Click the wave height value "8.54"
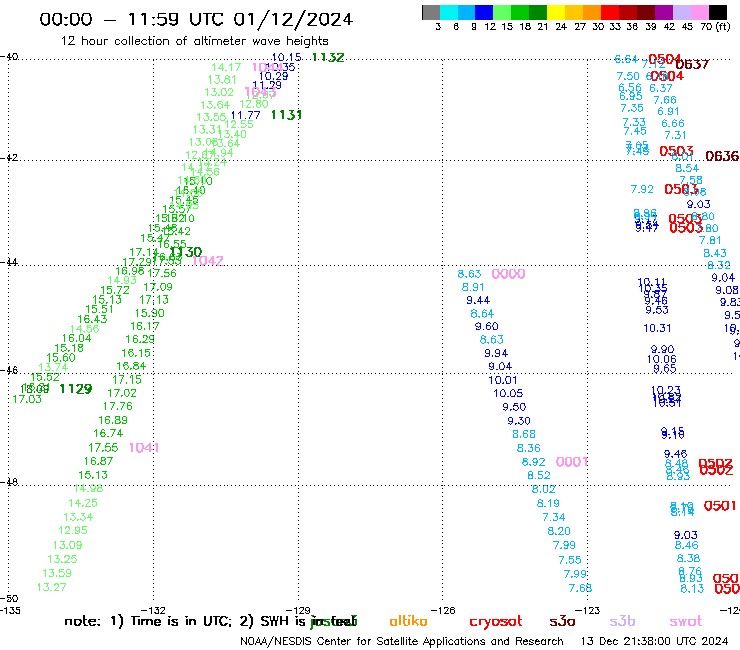The height and width of the screenshot is (650, 740). click(687, 169)
